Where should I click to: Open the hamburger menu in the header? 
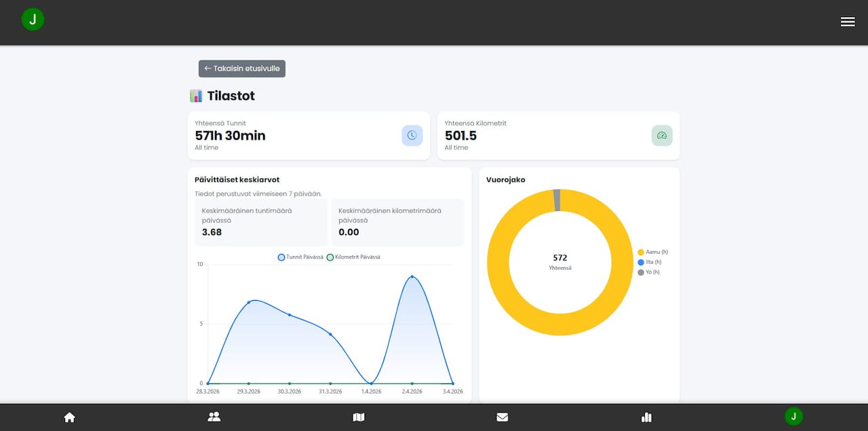848,22
